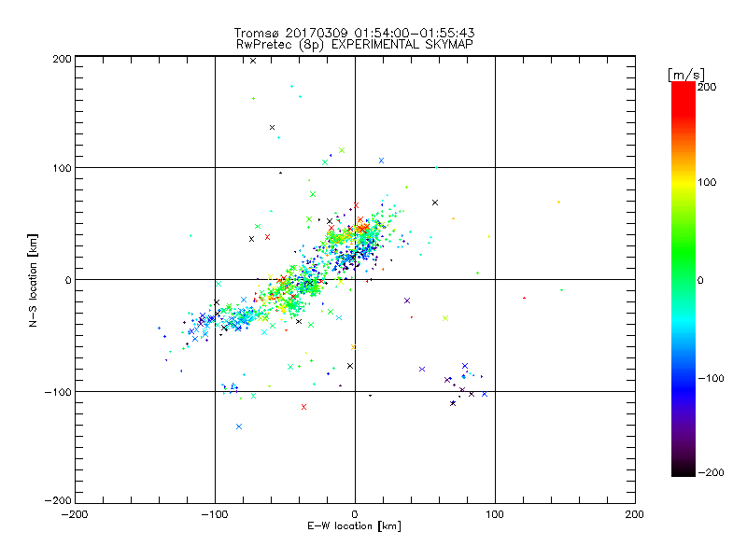747x560 pixels.
Task: Click the orange dot in the upper-right plot area
Action: pyautogui.click(x=558, y=203)
